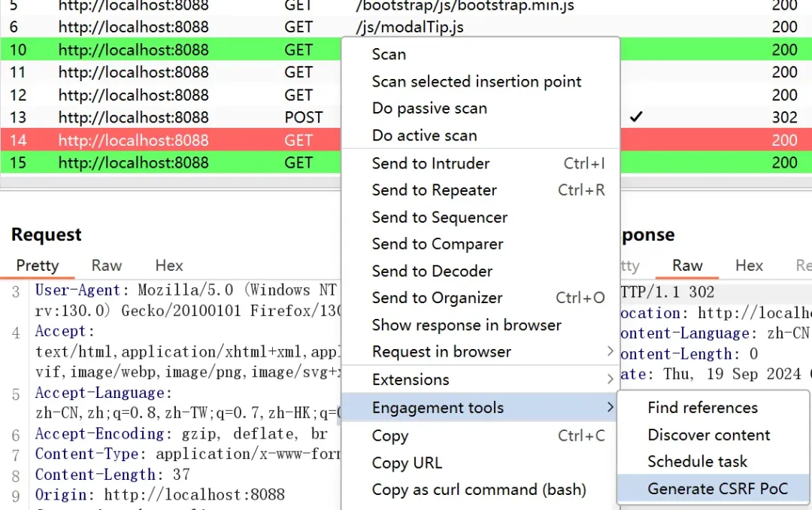Send the request to Intruder
The image size is (812, 510).
point(430,163)
